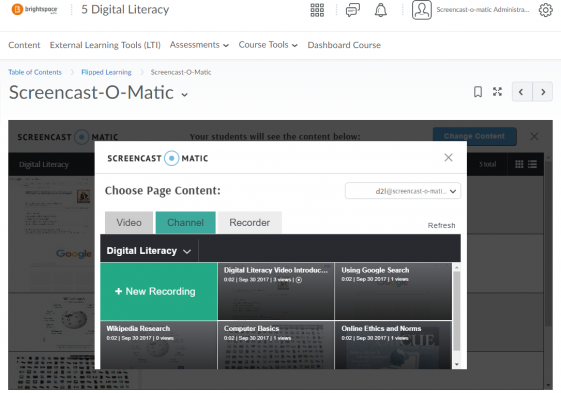This screenshot has height=393, width=561.
Task: Open the Brightspace home logo
Action: click(34, 9)
